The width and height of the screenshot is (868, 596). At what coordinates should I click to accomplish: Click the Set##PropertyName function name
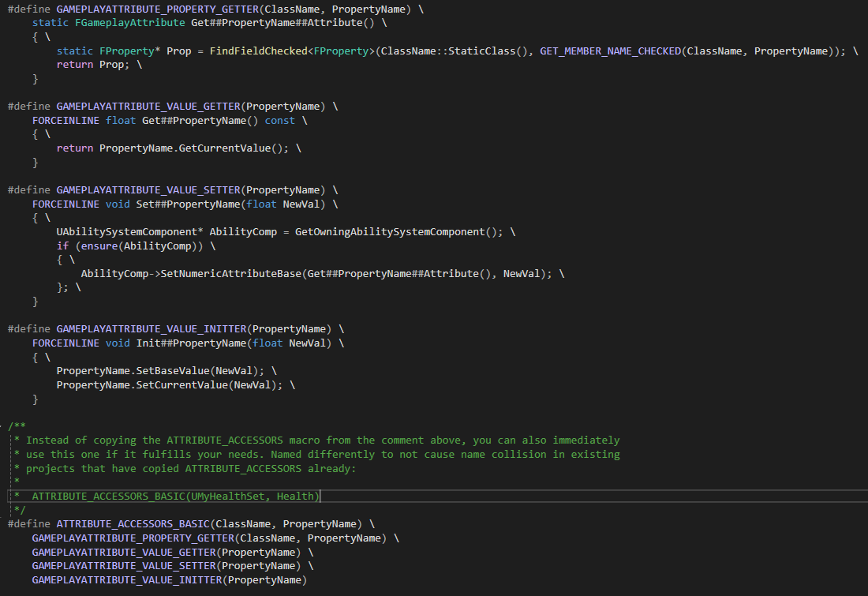(x=189, y=204)
